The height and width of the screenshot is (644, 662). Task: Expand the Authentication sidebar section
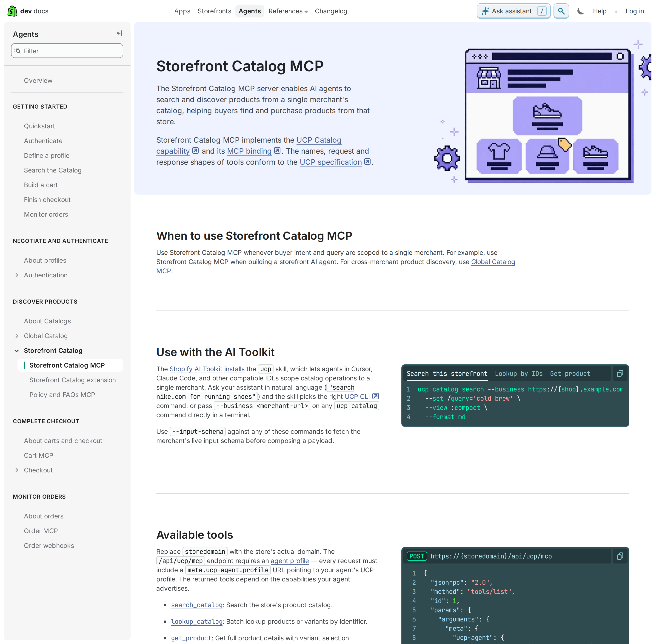(x=17, y=275)
